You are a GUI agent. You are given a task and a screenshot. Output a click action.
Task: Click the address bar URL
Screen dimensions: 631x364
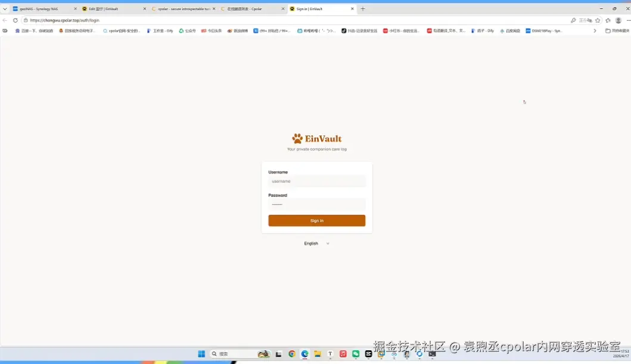click(x=64, y=20)
